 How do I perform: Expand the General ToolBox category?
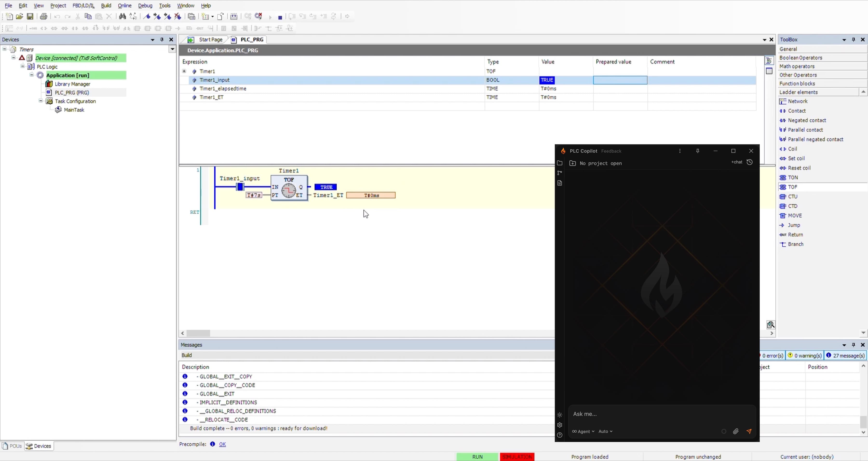[822, 49]
